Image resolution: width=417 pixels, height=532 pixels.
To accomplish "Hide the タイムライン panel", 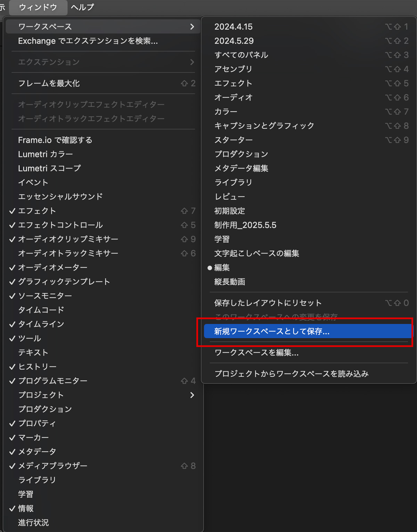I will 41,324.
